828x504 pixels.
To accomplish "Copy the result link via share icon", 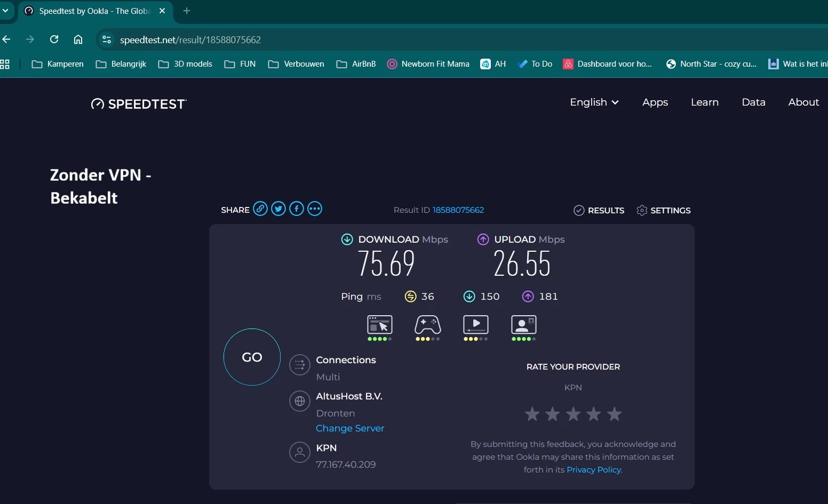I will [260, 209].
